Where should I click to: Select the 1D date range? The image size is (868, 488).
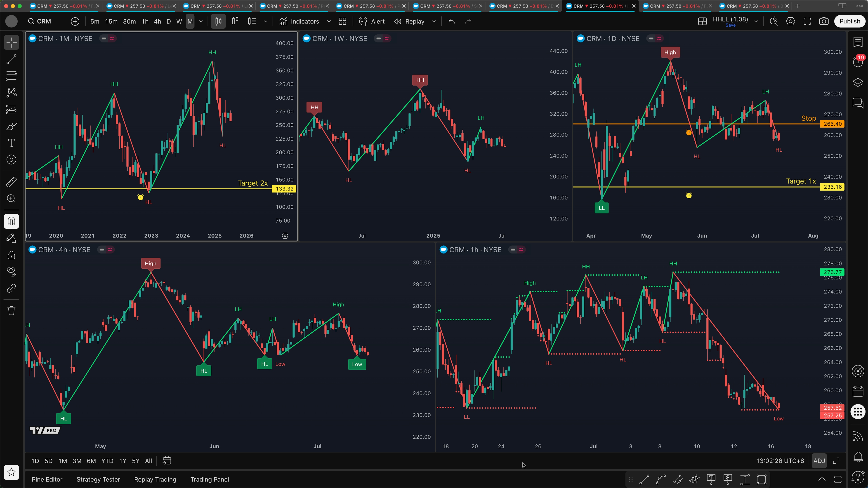click(x=35, y=461)
